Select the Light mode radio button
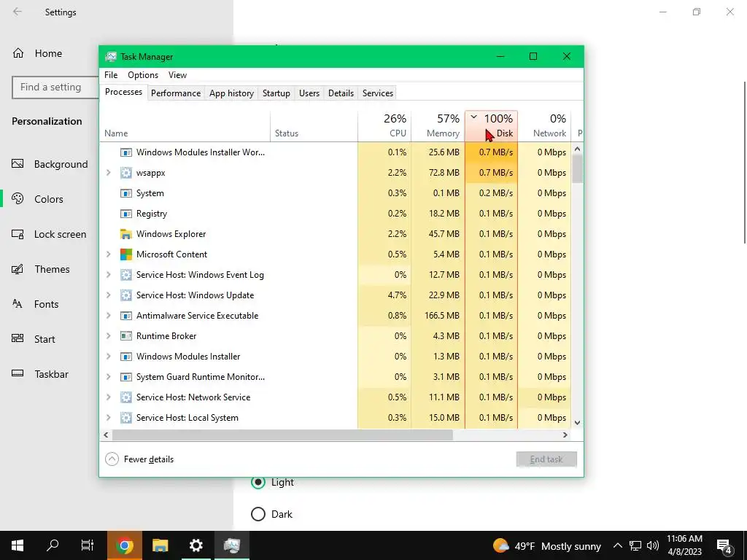This screenshot has width=747, height=560. (x=258, y=483)
